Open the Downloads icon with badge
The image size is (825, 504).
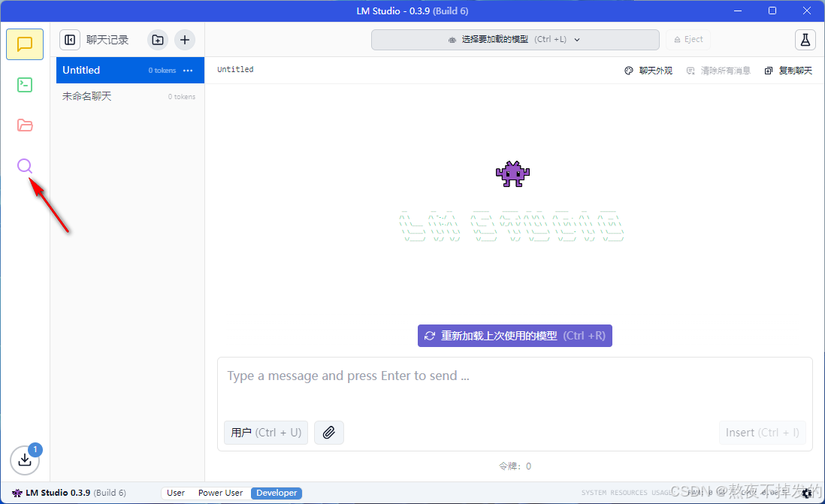(x=25, y=460)
